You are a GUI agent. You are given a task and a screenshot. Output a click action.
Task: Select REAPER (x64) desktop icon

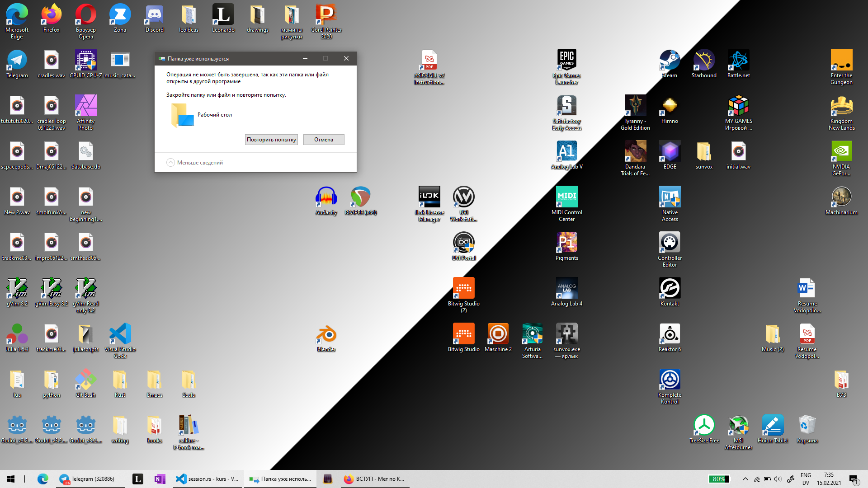coord(361,201)
